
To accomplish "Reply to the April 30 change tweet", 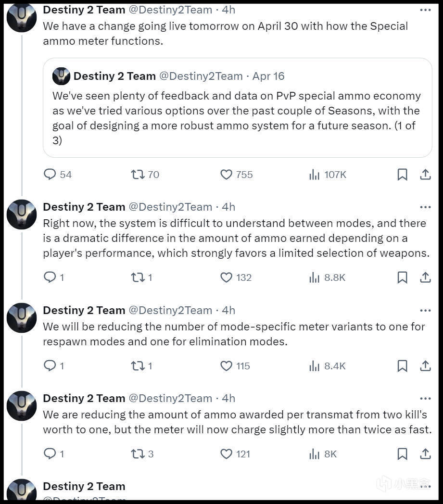I will click(50, 174).
